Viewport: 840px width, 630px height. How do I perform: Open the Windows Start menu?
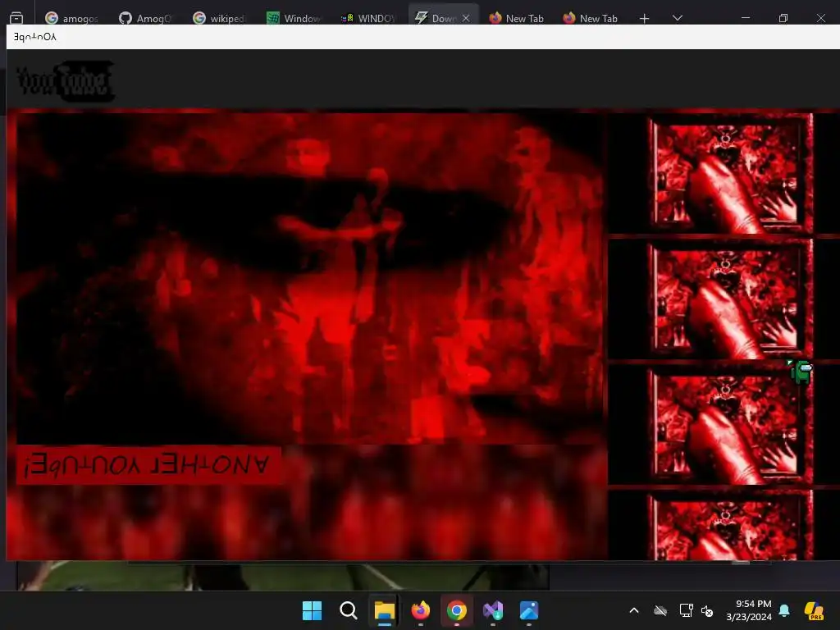[x=312, y=610]
